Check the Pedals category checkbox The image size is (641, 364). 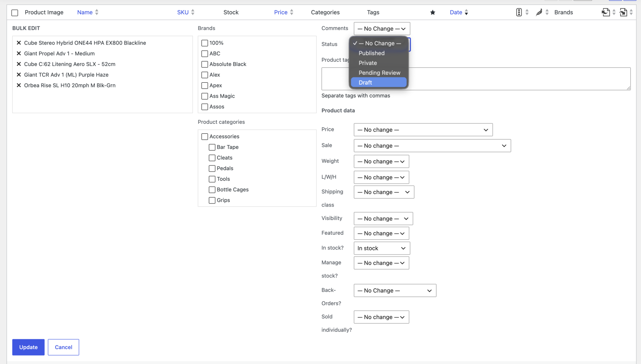click(212, 168)
